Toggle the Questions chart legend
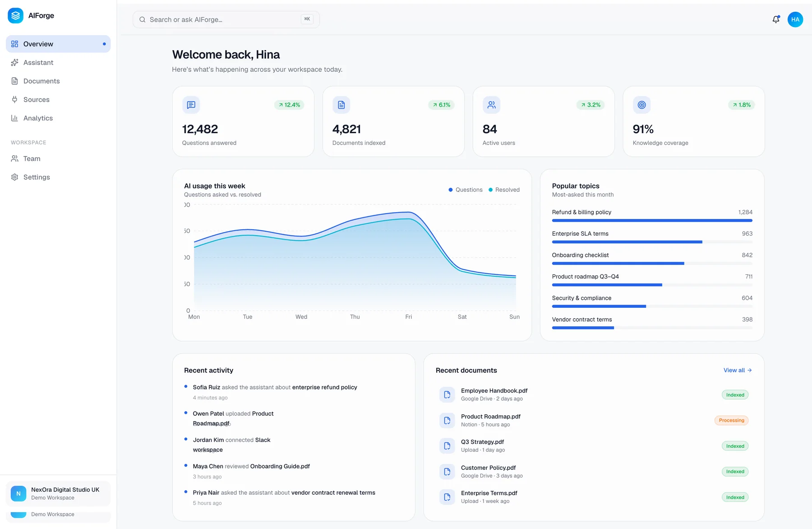Viewport: 812px width, 529px height. [466, 190]
